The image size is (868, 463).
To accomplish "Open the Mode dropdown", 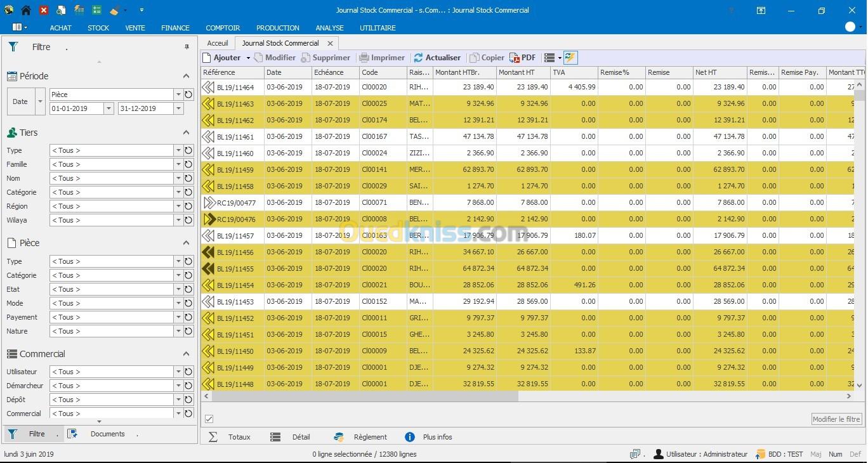I will pyautogui.click(x=178, y=303).
